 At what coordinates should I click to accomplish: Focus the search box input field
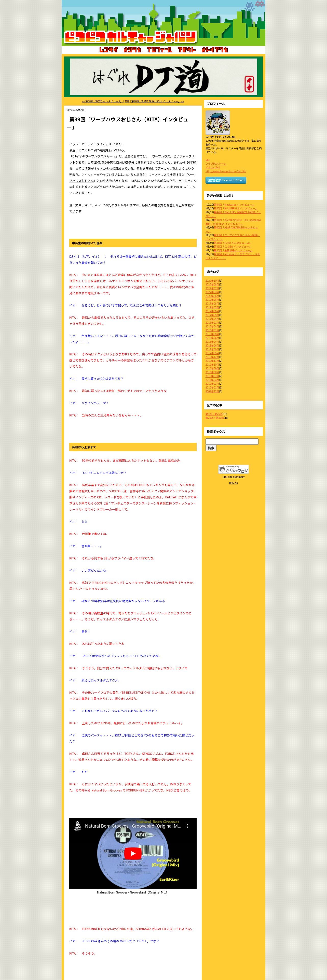[232, 441]
